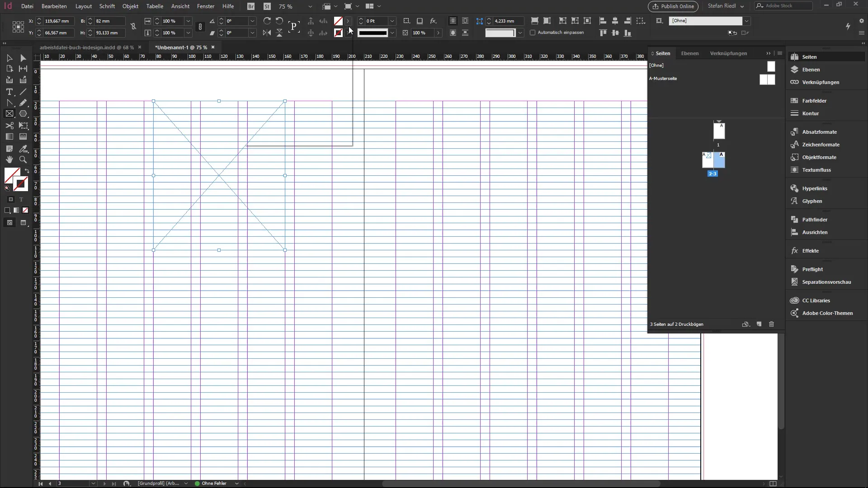Switch to arbeitsdatei-buch-indesign.indd document tab
Screen dimensions: 868x488
tap(86, 47)
